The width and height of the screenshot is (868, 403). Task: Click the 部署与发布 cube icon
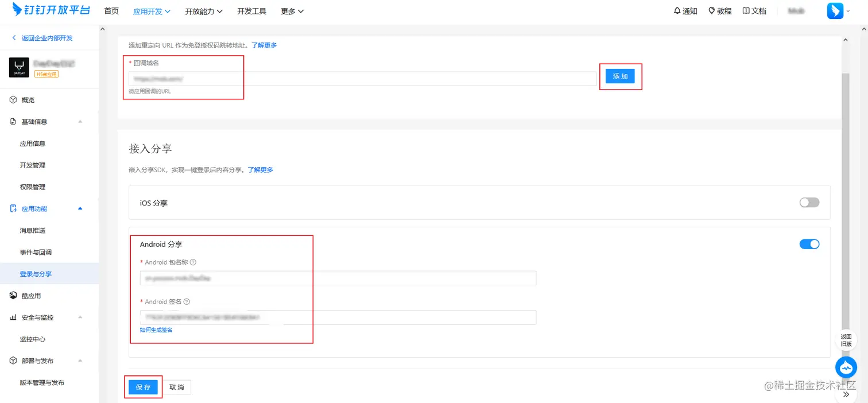click(13, 361)
